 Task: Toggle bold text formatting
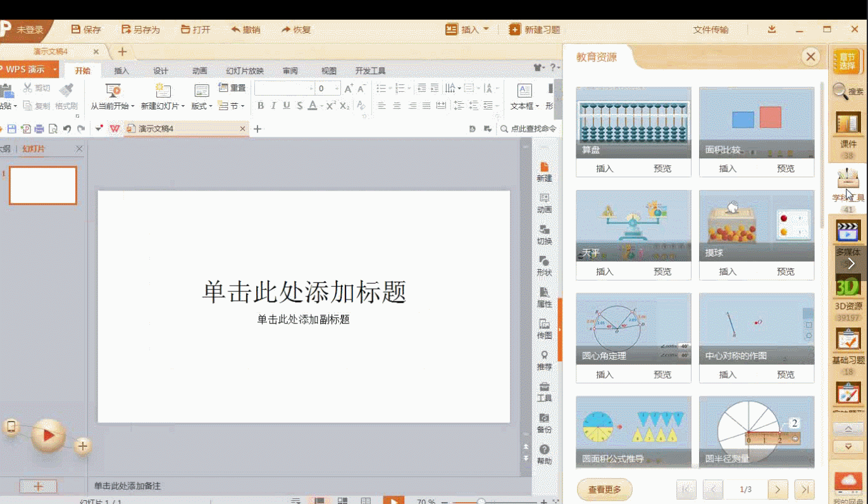pos(261,106)
